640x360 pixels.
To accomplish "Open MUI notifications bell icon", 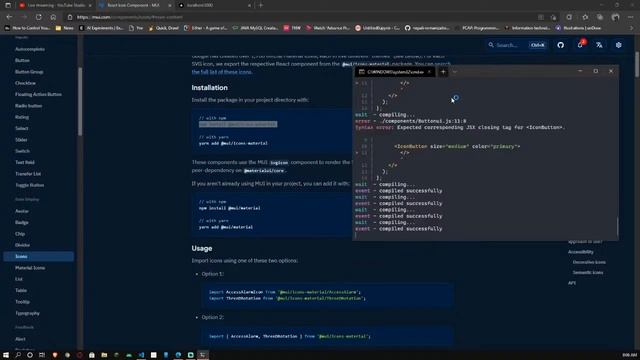I will (580, 45).
